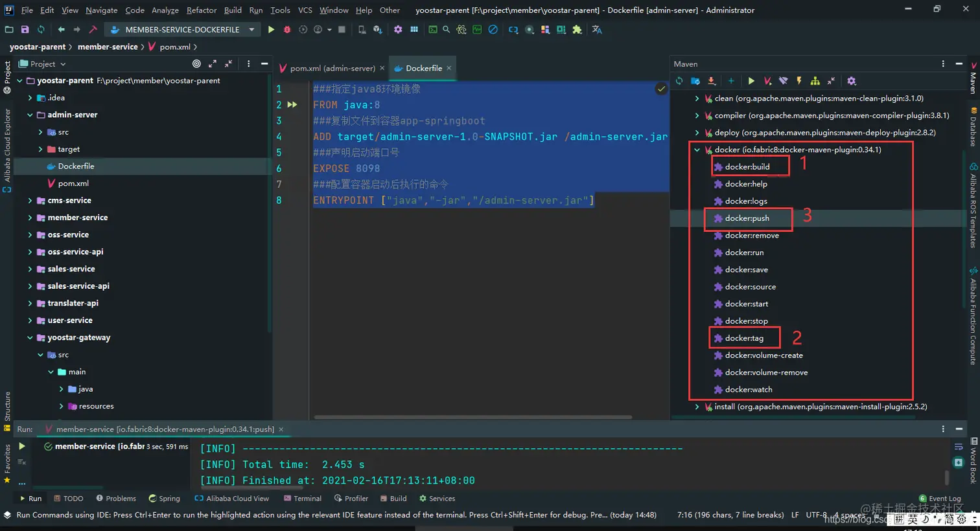
Task: Toggle Maven Skip Tests Mode
Action: pos(799,81)
